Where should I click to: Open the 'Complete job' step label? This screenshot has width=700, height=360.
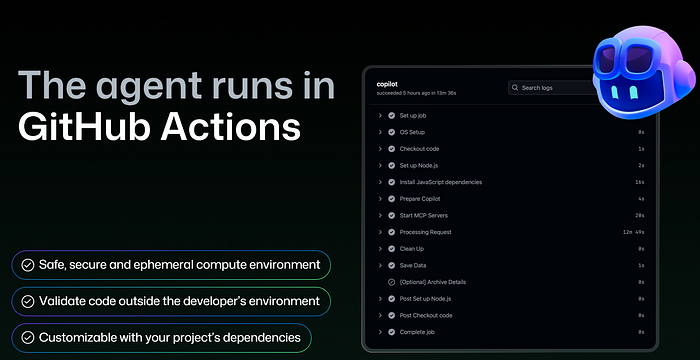[417, 332]
